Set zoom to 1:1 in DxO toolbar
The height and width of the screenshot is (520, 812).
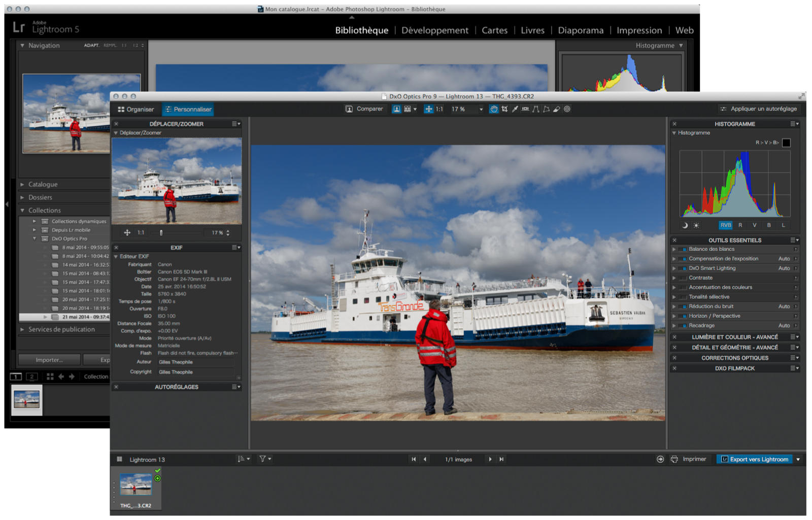(439, 109)
